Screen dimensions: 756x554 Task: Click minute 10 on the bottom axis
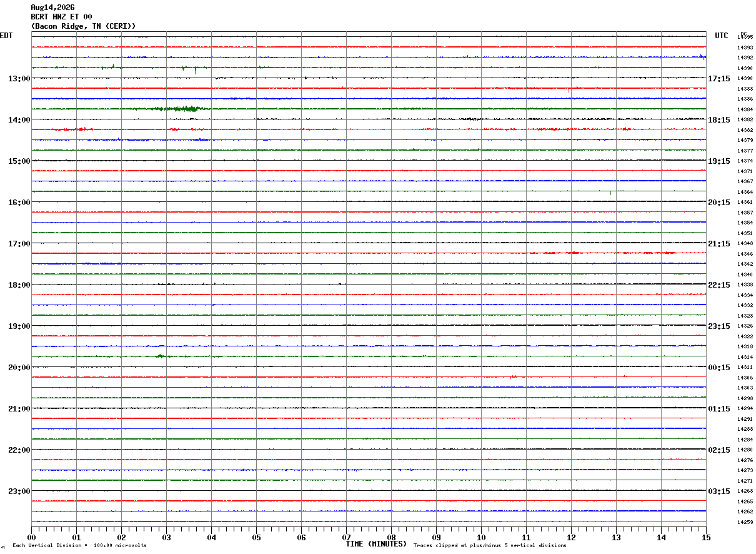click(x=481, y=537)
